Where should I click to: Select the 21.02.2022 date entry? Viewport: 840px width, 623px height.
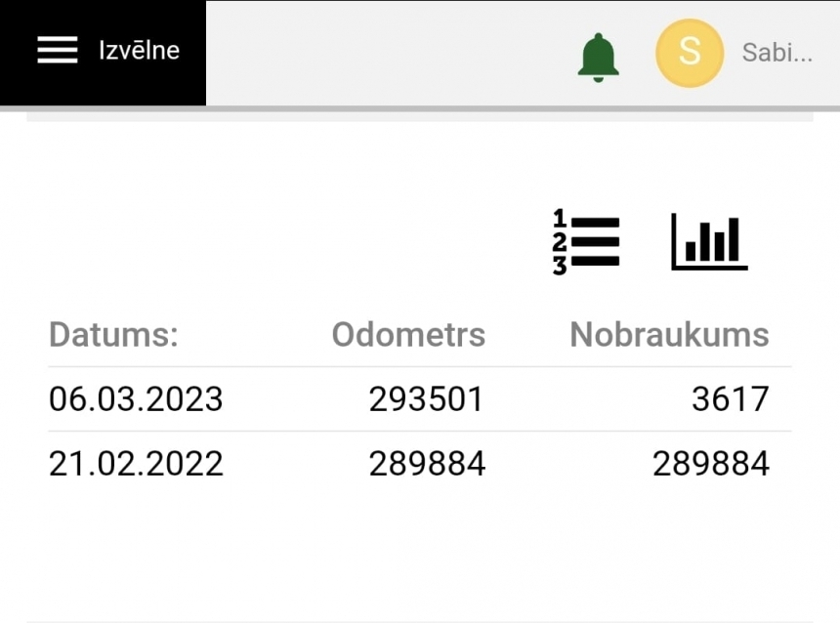[136, 464]
